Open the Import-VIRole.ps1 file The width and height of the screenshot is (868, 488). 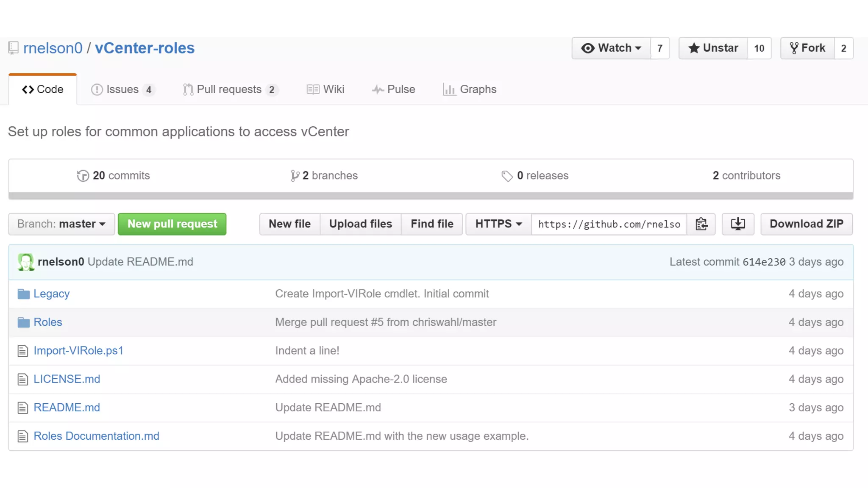[78, 351]
